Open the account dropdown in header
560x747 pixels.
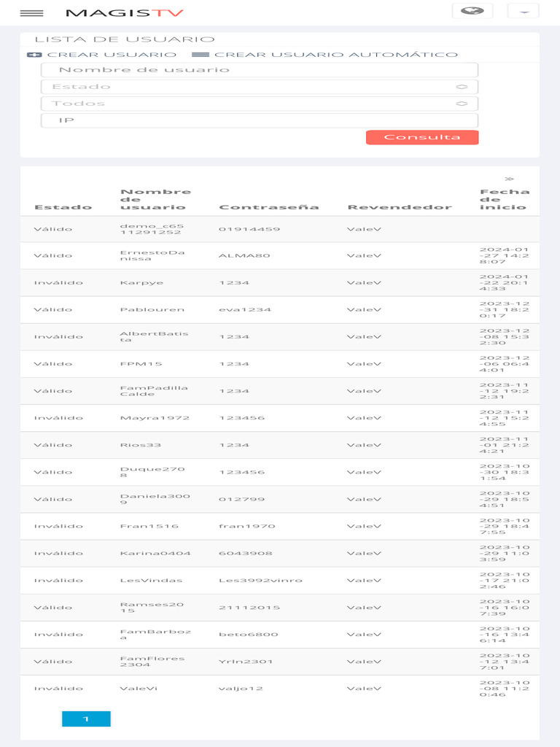click(523, 12)
